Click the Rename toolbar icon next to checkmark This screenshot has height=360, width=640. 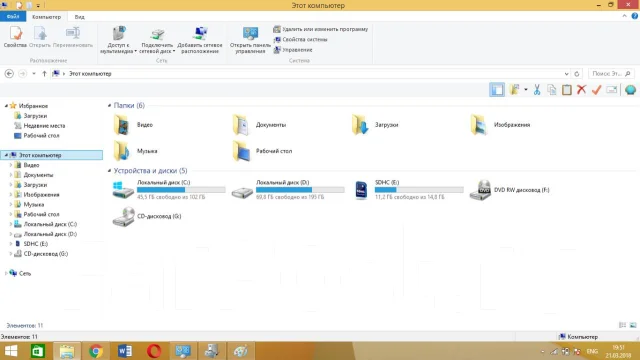(611, 90)
